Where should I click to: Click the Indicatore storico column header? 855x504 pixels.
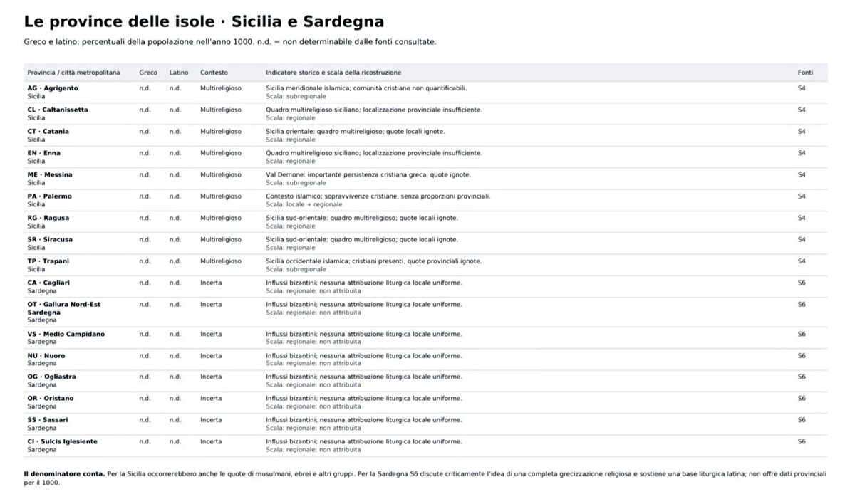(333, 73)
